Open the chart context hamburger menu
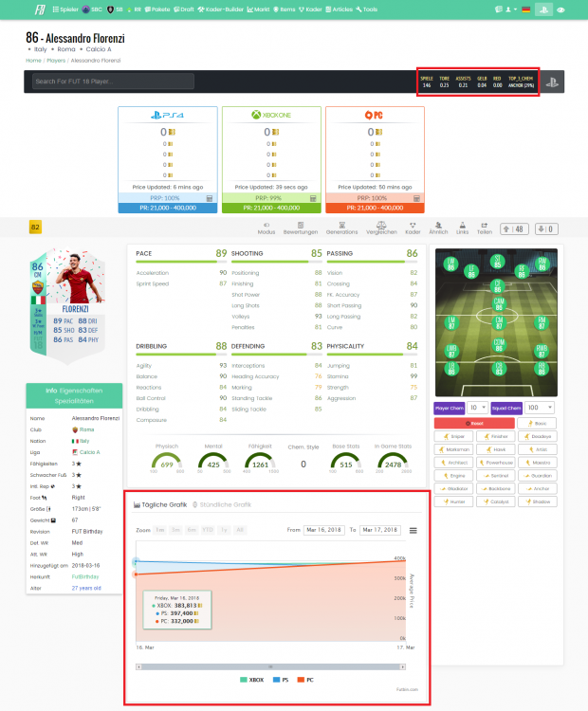The width and height of the screenshot is (588, 711). [413, 531]
